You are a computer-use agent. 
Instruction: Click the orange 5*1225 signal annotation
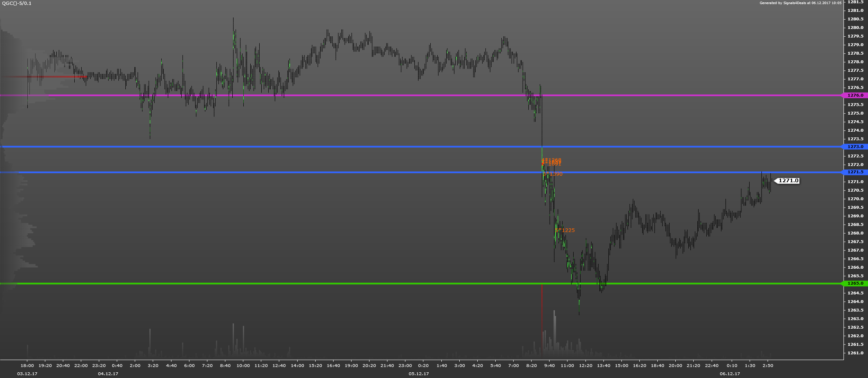[565, 230]
